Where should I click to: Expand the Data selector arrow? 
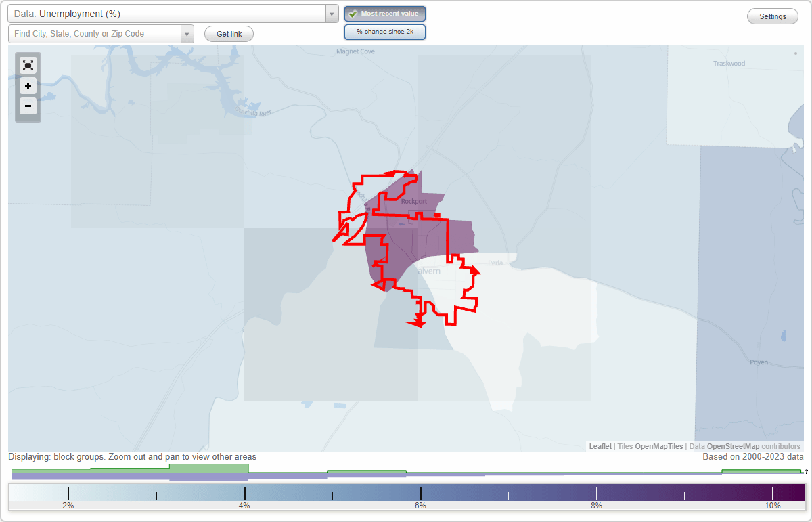tap(332, 14)
